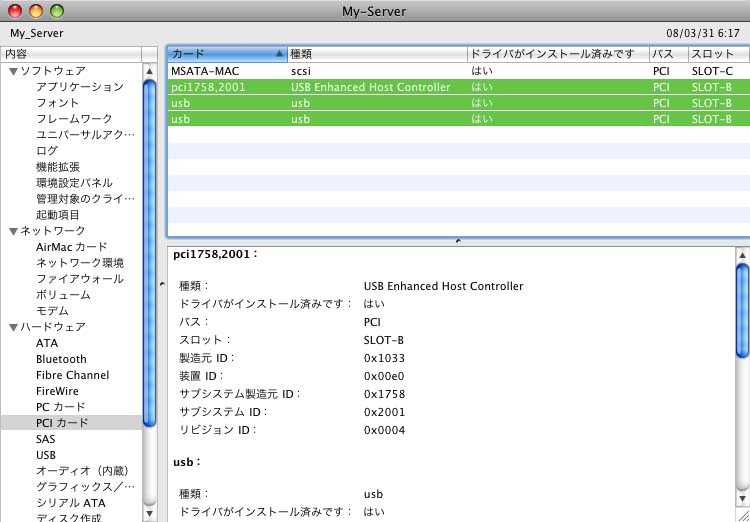Select フレームワーク in the sidebar
Image resolution: width=750 pixels, height=522 pixels.
point(74,119)
